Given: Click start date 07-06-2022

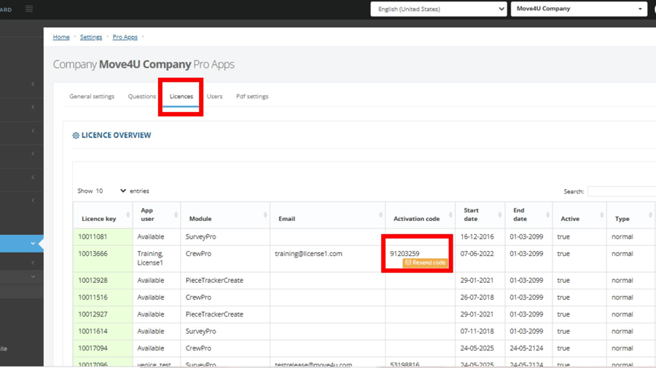Looking at the screenshot, I should point(477,254).
